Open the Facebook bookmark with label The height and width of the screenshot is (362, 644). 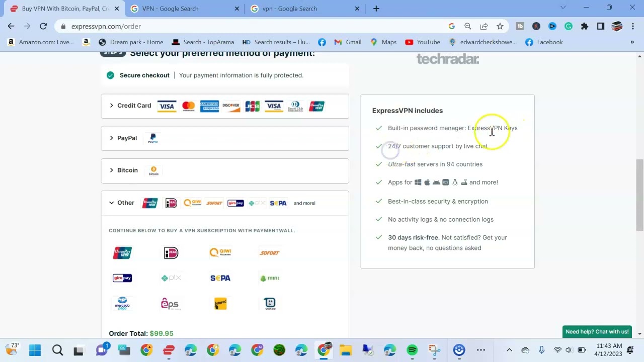pos(544,42)
